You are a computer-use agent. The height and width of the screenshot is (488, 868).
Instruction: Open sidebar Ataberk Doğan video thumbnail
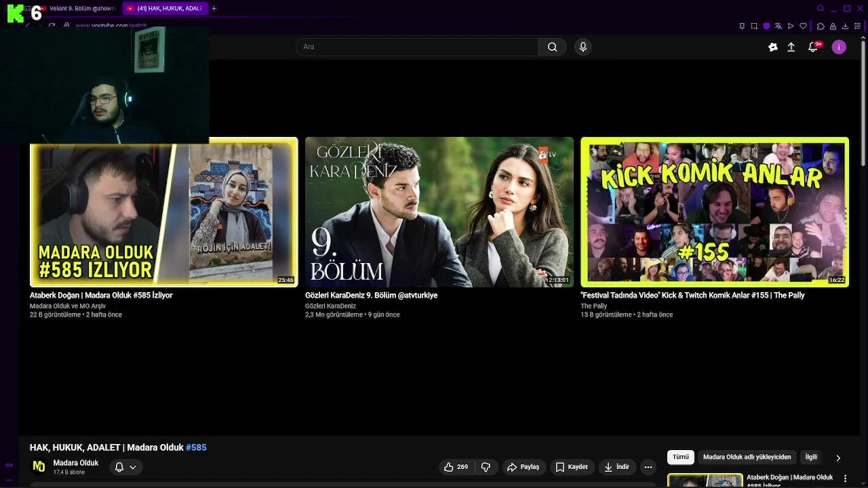(705, 481)
